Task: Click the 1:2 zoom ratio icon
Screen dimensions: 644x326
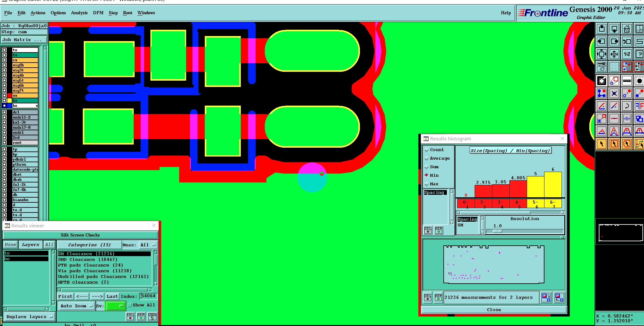Action: 627,54
